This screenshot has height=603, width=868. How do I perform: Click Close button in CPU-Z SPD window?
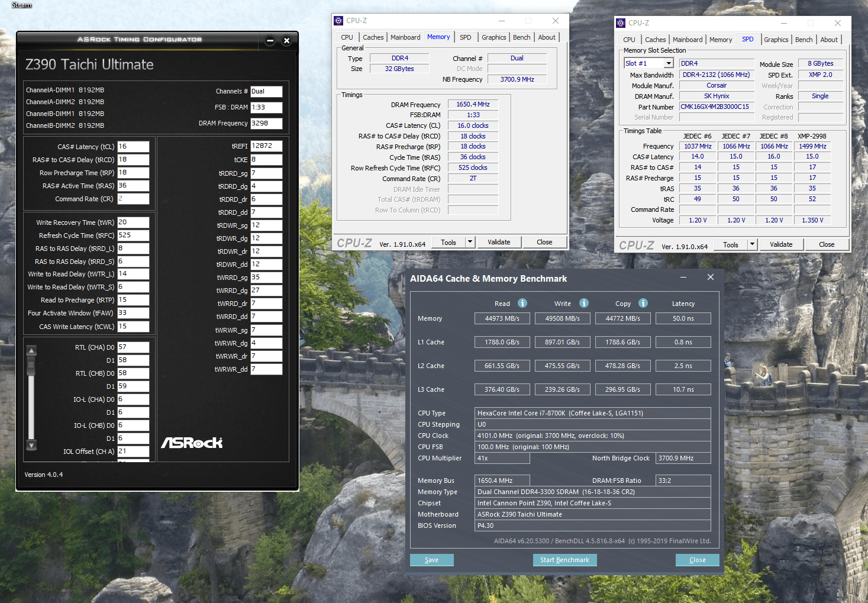[x=827, y=244]
